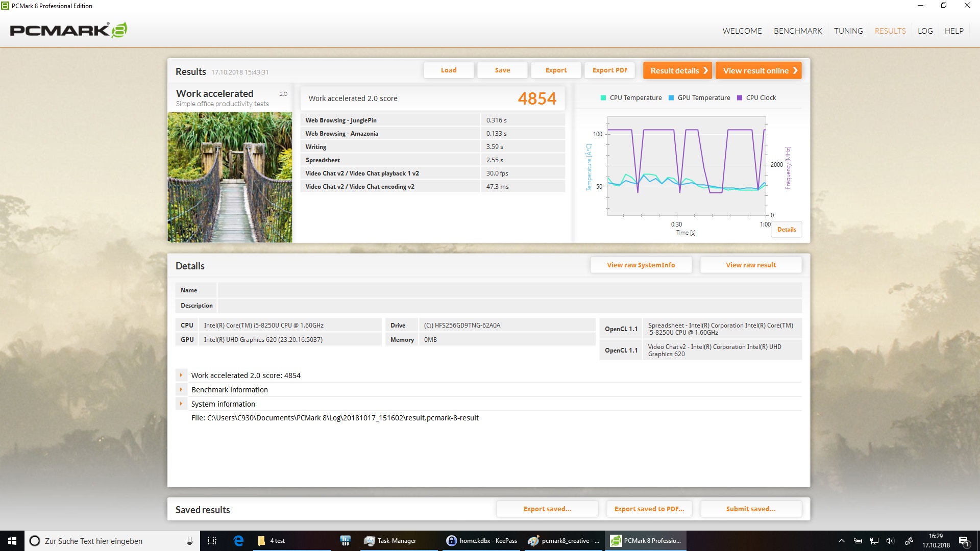This screenshot has height=551, width=980.
Task: Click the Windows Start button
Action: pyautogui.click(x=12, y=541)
